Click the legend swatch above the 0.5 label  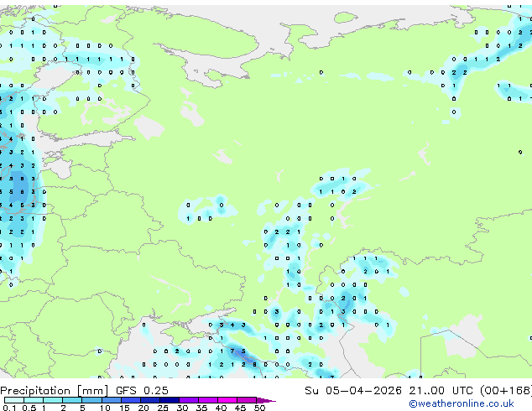click(x=34, y=400)
